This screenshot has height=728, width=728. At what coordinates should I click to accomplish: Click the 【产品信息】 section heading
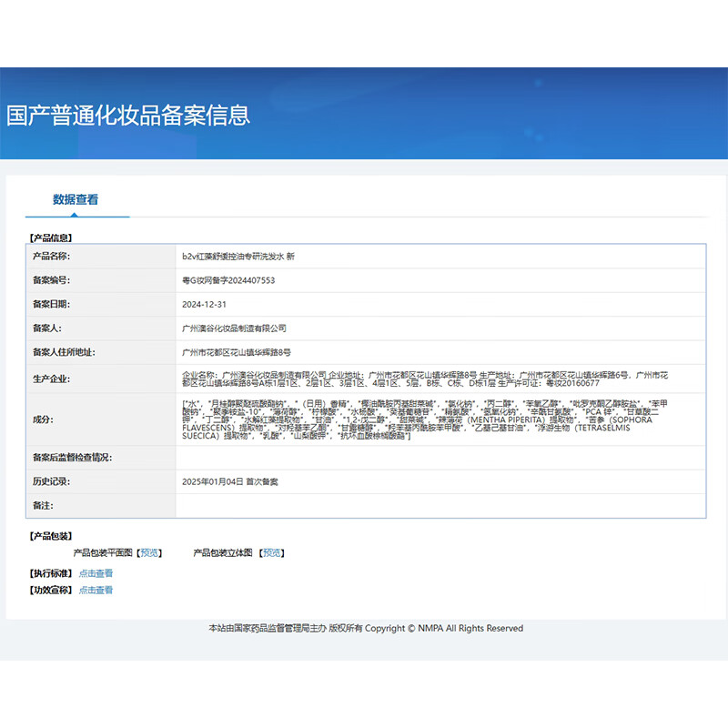point(50,238)
